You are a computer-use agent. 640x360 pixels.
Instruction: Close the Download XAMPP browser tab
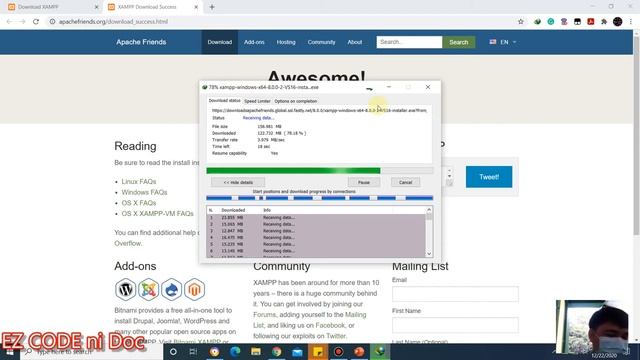(96, 7)
